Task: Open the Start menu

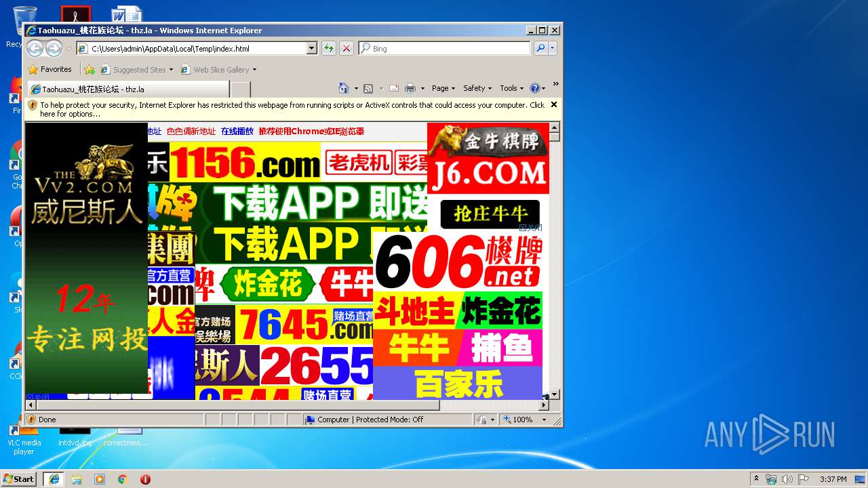Action: click(19, 479)
